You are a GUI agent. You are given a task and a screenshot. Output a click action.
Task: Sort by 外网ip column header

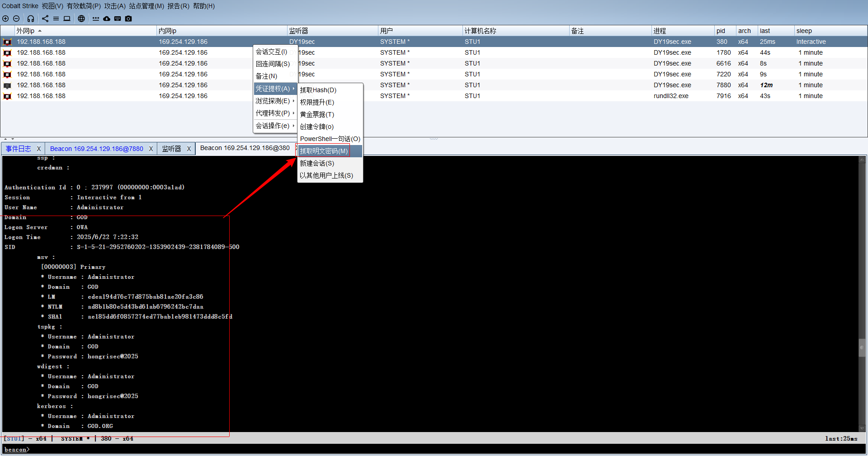[85, 31]
